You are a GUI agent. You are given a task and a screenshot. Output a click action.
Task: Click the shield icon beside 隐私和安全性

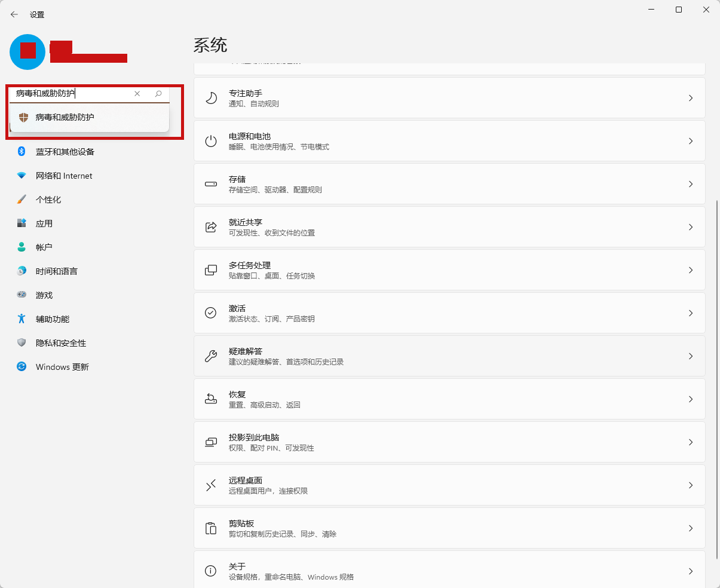click(x=22, y=343)
